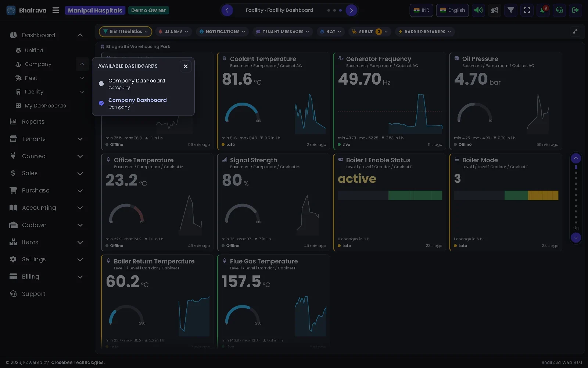Click the Reports chart icon in sidebar

pos(13,121)
